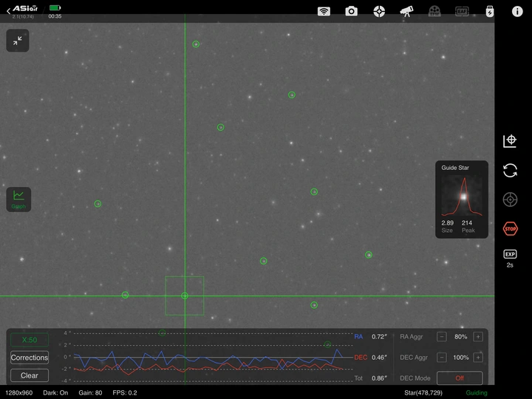Open the Wi-Fi settings icon
The image size is (532, 399).
324,11
